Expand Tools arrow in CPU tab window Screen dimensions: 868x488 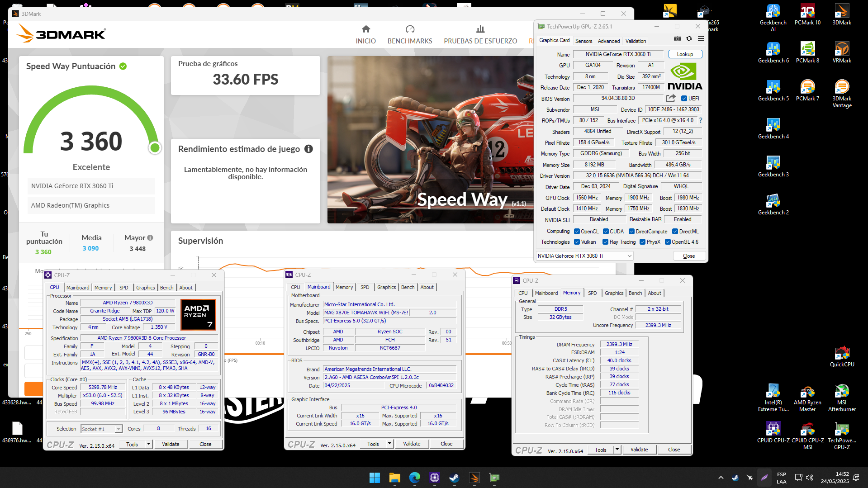pos(148,444)
